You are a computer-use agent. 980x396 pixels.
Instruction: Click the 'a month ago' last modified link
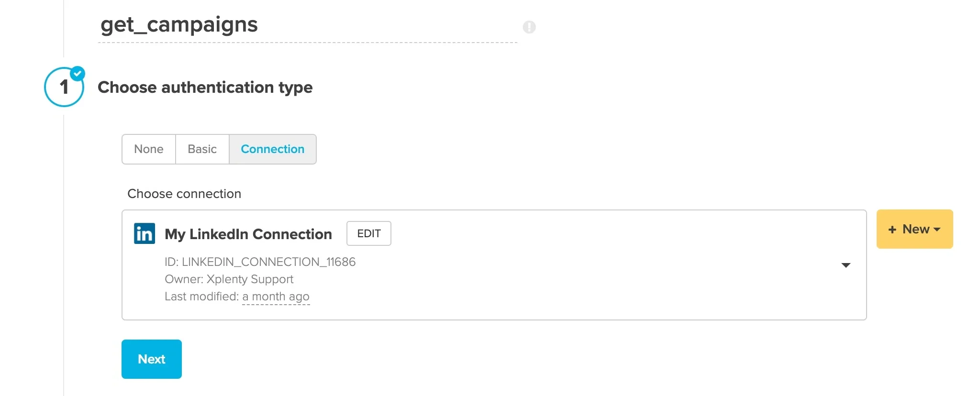click(276, 297)
